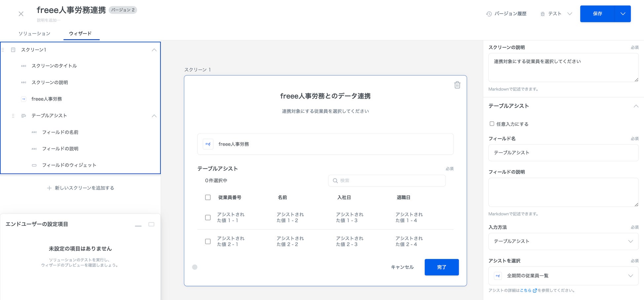Click the 従業員番号 column header
Image resolution: width=644 pixels, height=300 pixels.
click(x=230, y=197)
